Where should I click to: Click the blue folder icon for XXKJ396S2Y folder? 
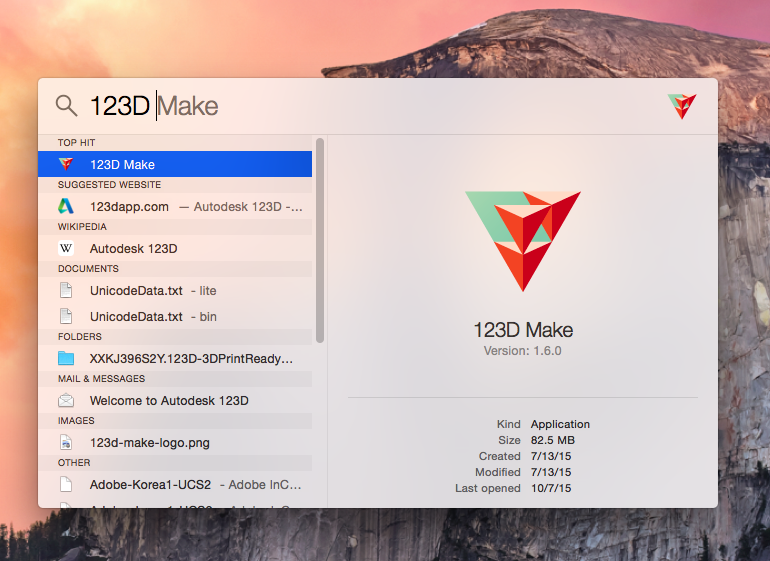(66, 358)
